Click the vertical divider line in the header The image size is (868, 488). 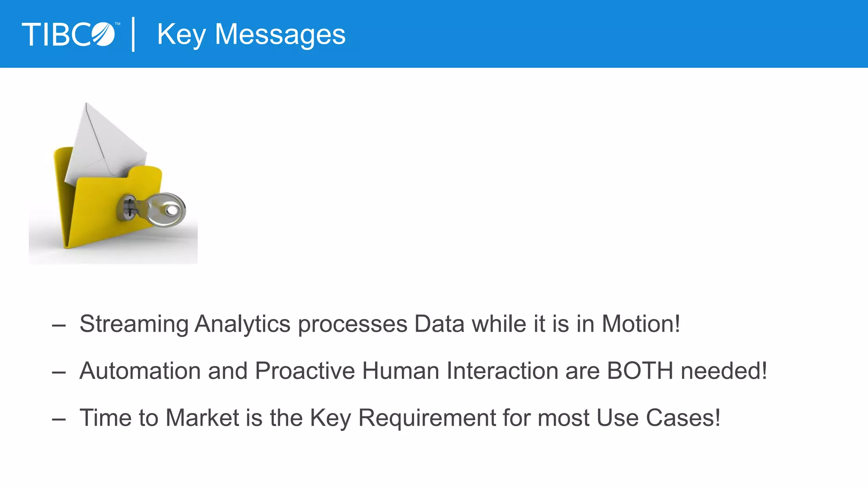point(134,34)
